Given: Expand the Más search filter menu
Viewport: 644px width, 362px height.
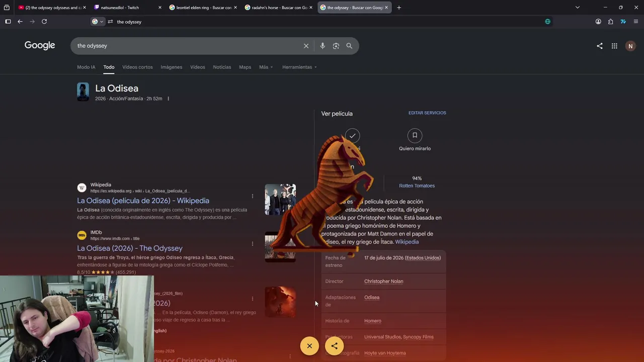Looking at the screenshot, I should tap(266, 67).
